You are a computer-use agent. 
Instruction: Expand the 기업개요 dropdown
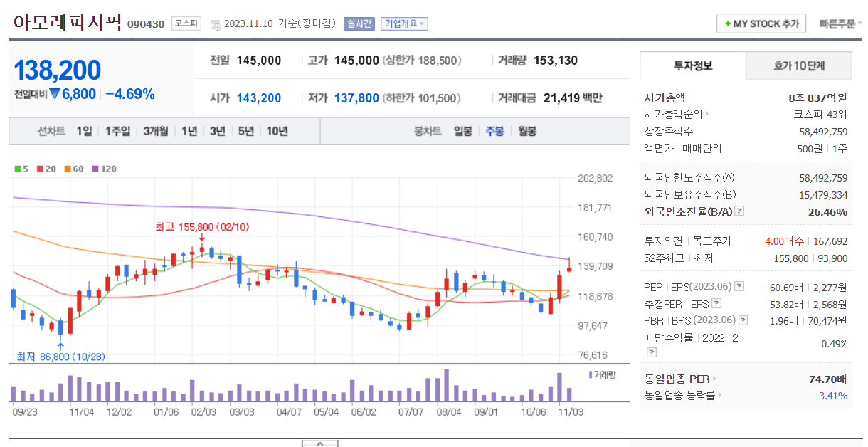[x=404, y=23]
